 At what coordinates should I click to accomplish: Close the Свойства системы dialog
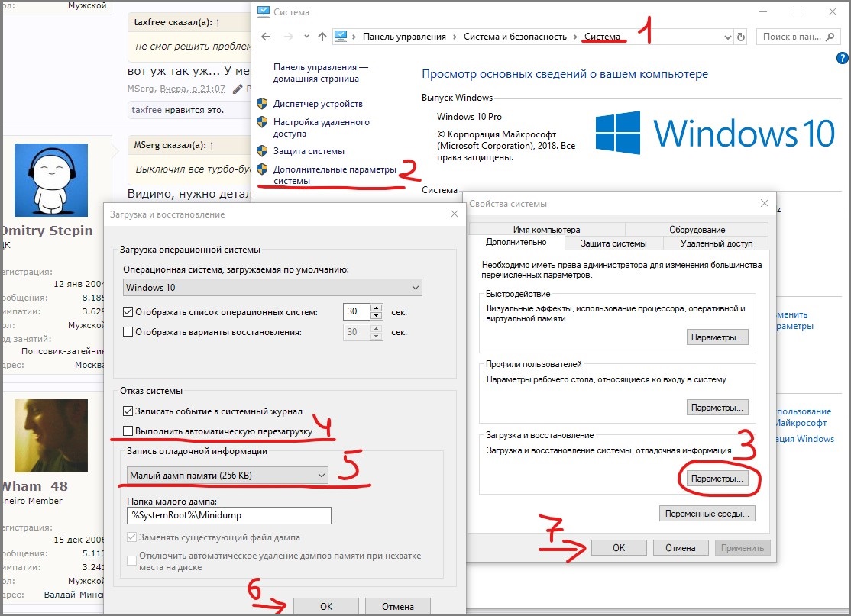pyautogui.click(x=764, y=203)
